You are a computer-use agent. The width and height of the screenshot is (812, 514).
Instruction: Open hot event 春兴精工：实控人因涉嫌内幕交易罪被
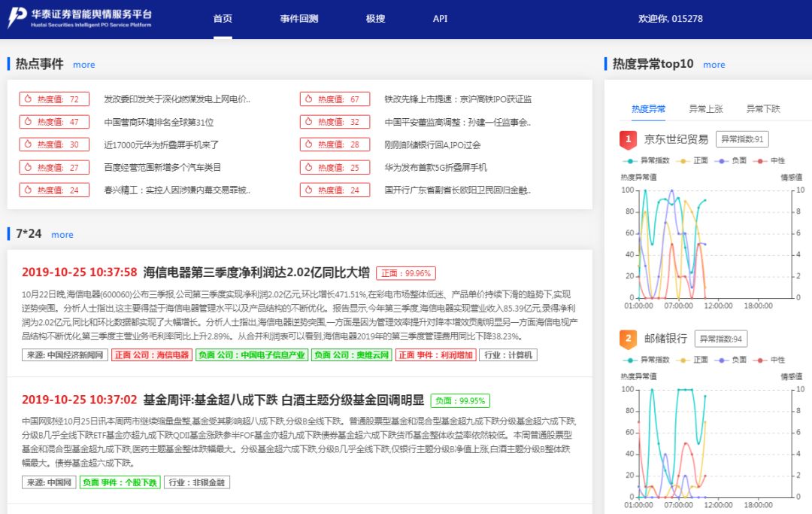tap(177, 190)
